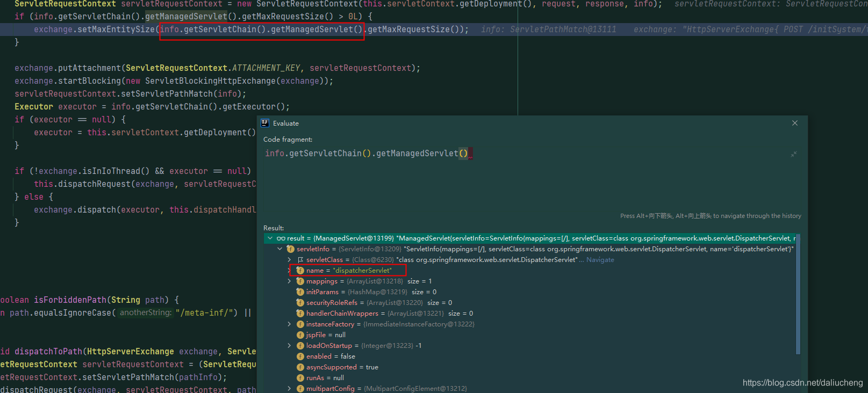
Task: Click inline debug value info: ServletPathMatch@13111
Action: click(x=549, y=29)
